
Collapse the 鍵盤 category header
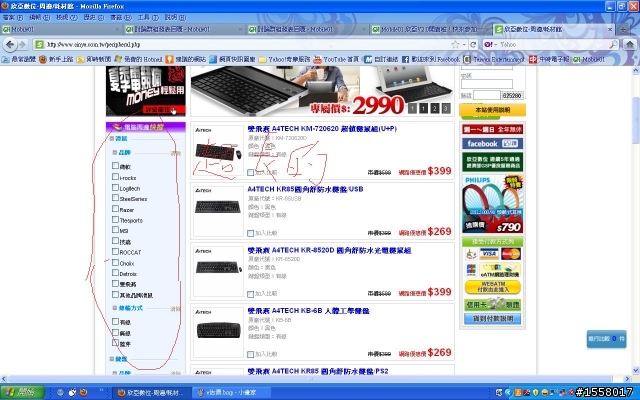click(x=112, y=359)
